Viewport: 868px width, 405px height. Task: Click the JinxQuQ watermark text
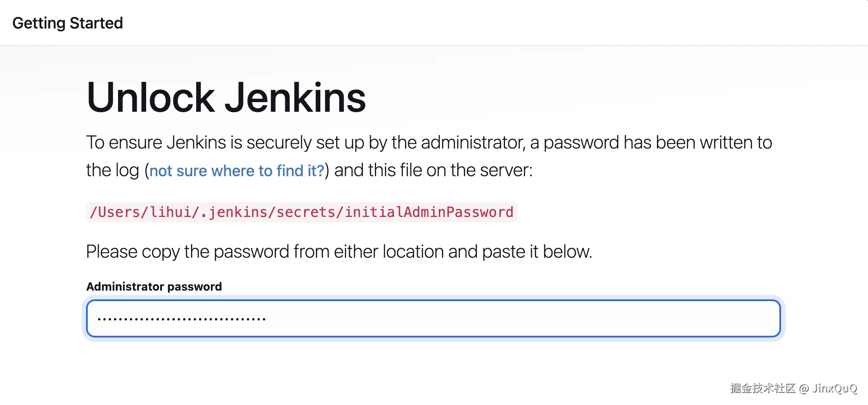(834, 388)
